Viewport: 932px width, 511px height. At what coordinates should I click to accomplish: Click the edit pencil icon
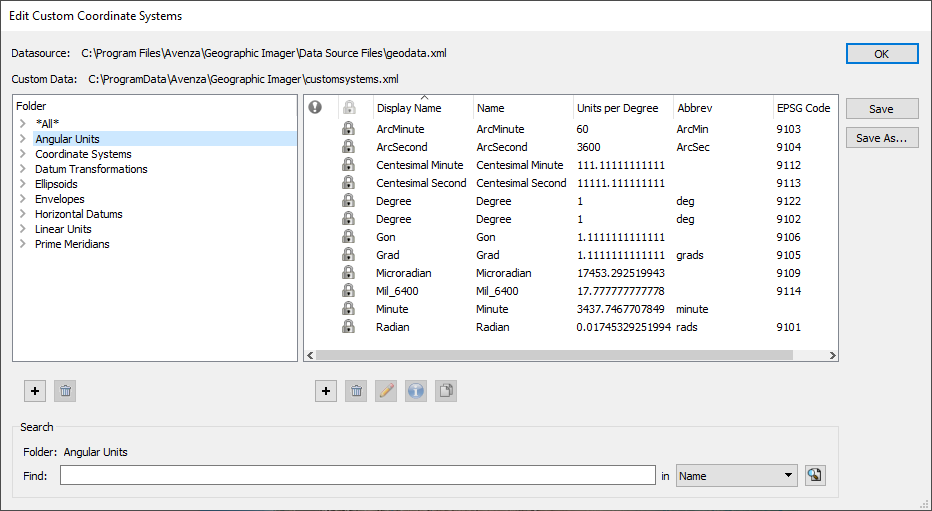tap(386, 391)
